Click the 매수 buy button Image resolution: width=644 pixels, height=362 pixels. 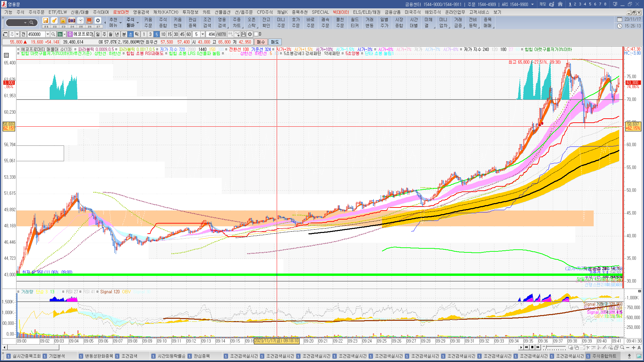click(x=261, y=42)
